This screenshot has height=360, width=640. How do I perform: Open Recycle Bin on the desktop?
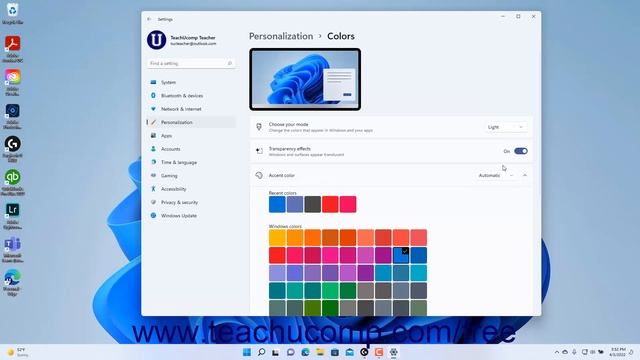[x=12, y=13]
